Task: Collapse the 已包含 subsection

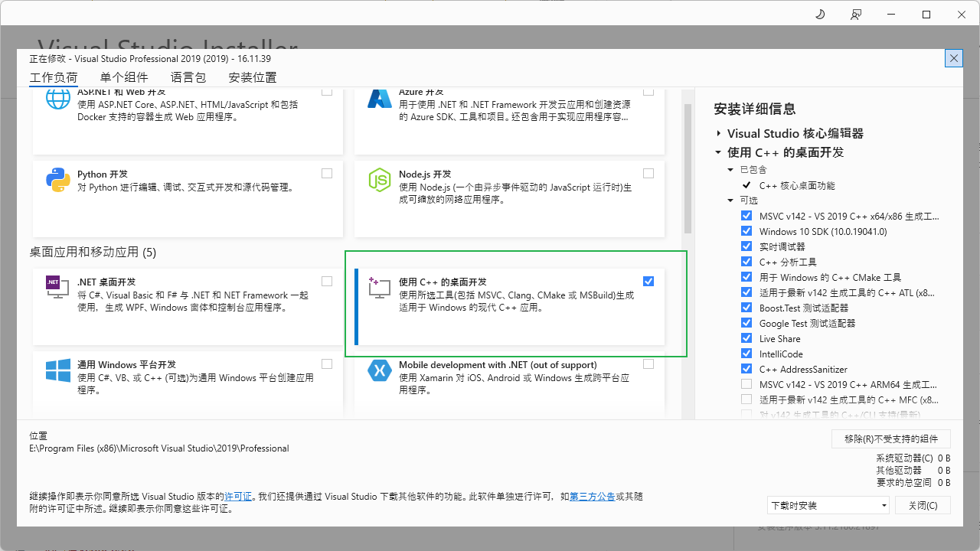Action: (x=731, y=170)
